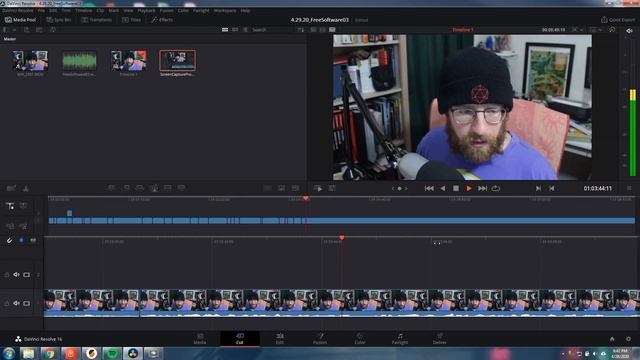Click the Place On Top icon
The image size is (640, 360).
coord(167,188)
